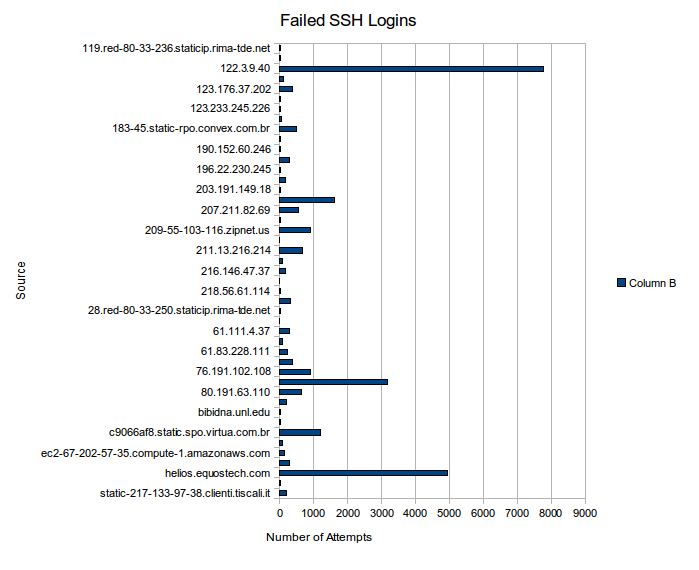
Task: Select the 190.152.60.246 label
Action: [233, 149]
